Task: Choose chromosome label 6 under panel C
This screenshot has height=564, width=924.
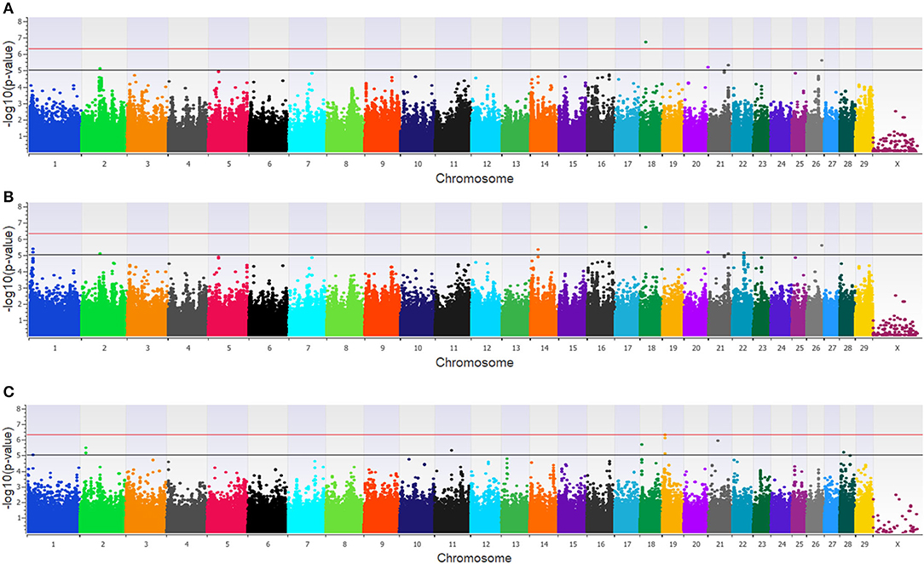Action: (x=269, y=544)
